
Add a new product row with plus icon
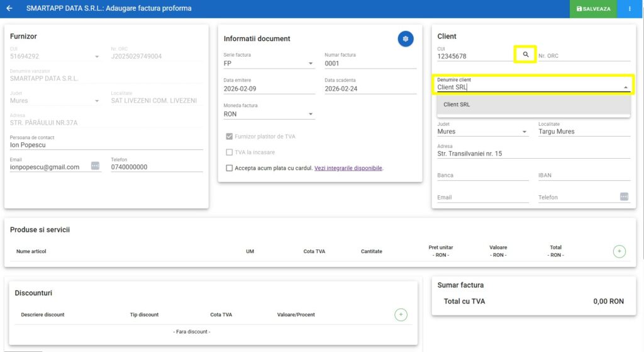(619, 251)
